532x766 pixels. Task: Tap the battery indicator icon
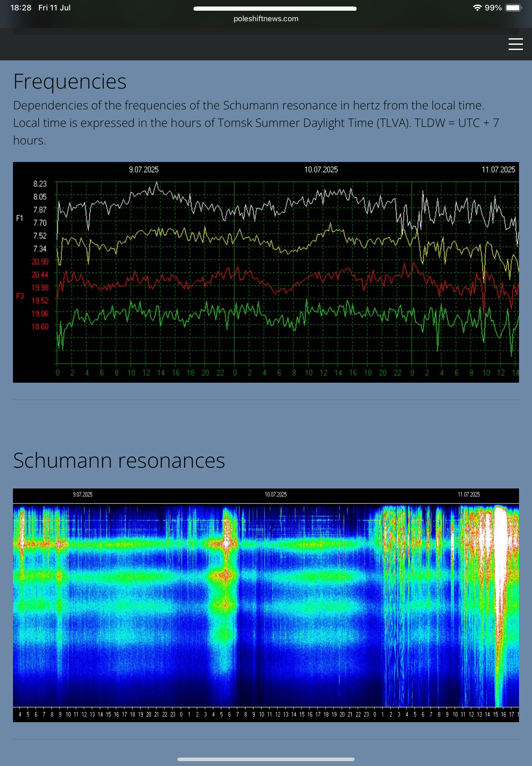point(514,8)
